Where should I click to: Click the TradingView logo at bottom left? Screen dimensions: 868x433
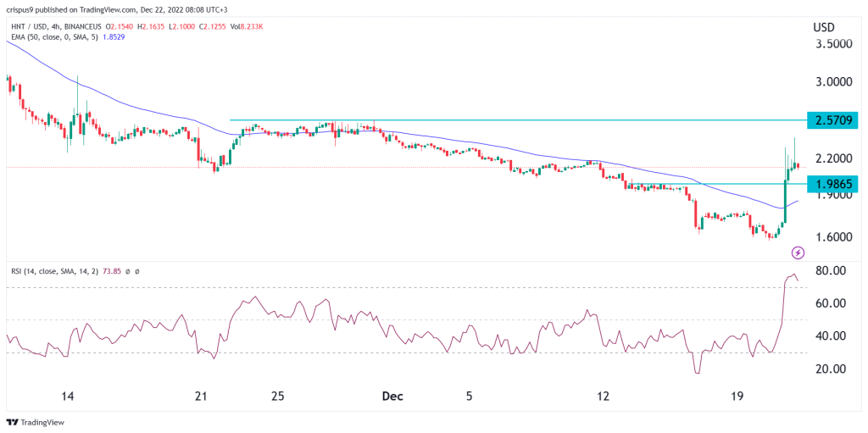[36, 423]
